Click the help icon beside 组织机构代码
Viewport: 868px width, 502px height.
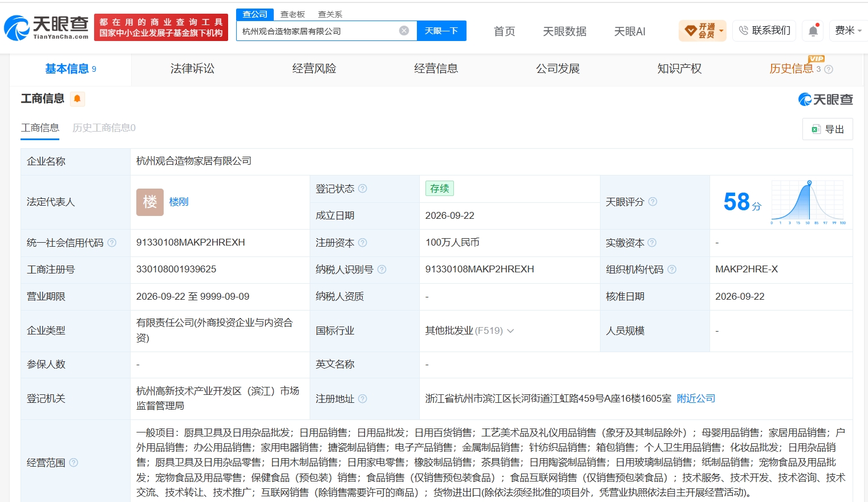[x=672, y=270]
